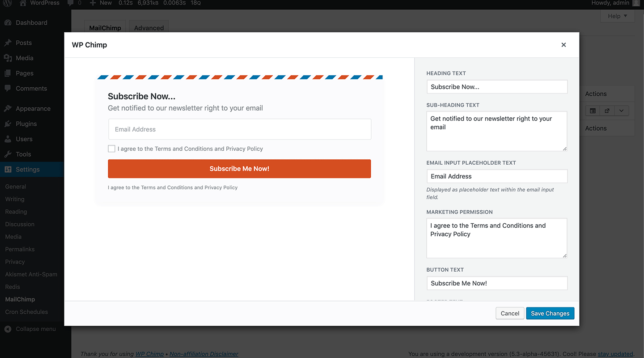Image resolution: width=644 pixels, height=358 pixels.
Task: Click the Media library icon with camera and note
Action: pos(8,58)
